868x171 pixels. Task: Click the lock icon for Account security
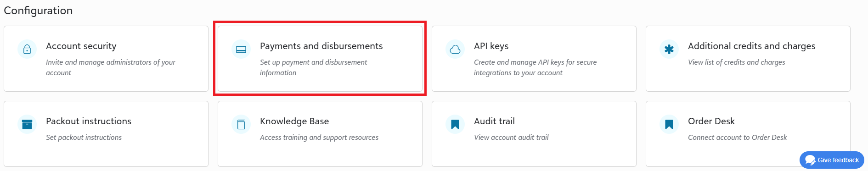pyautogui.click(x=27, y=49)
